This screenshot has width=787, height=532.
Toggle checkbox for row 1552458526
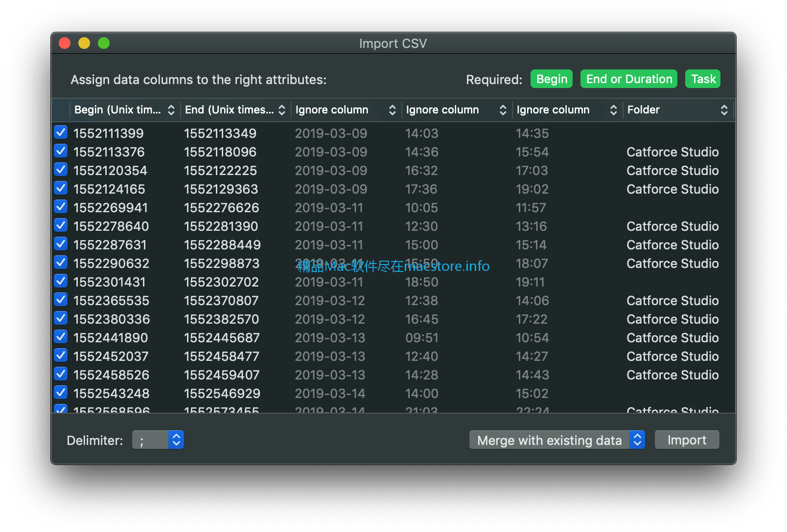pyautogui.click(x=61, y=374)
